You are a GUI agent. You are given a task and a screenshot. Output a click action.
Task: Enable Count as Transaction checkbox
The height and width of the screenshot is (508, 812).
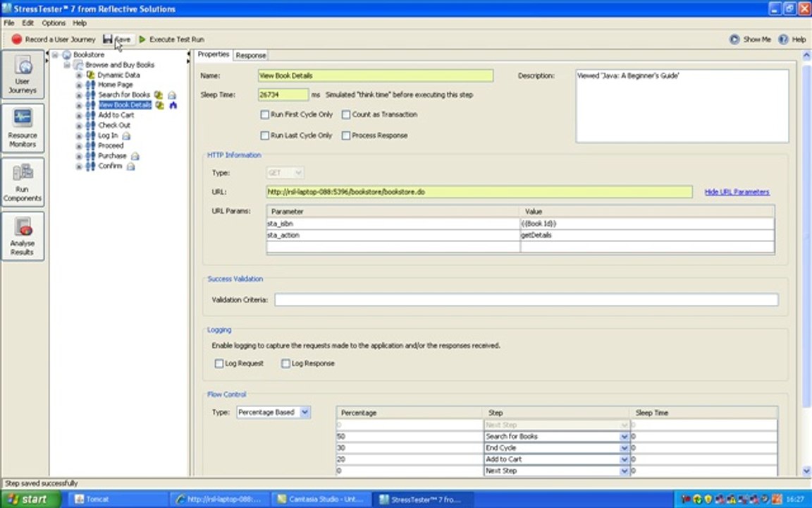[x=346, y=114]
